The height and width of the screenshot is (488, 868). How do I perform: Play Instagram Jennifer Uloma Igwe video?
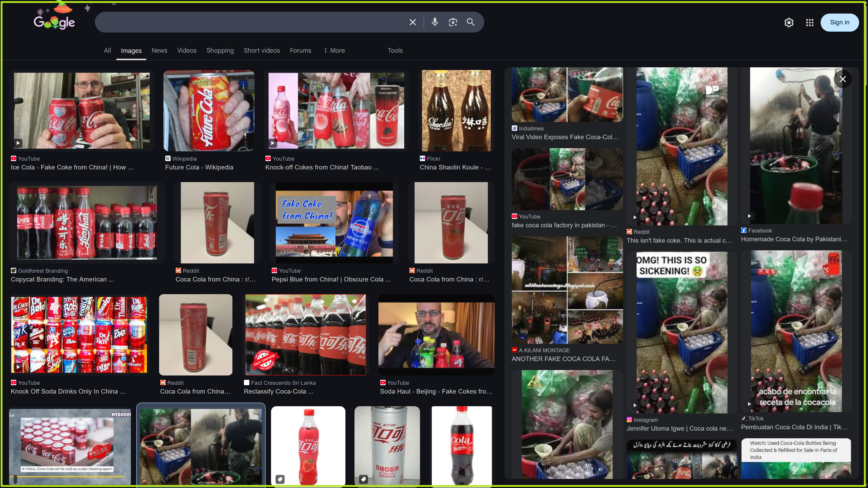point(635,405)
